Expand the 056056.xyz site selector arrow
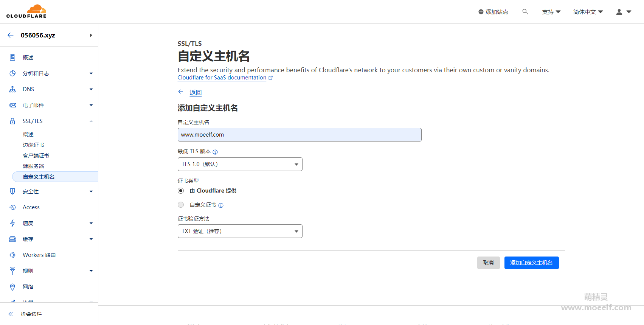 (x=91, y=35)
